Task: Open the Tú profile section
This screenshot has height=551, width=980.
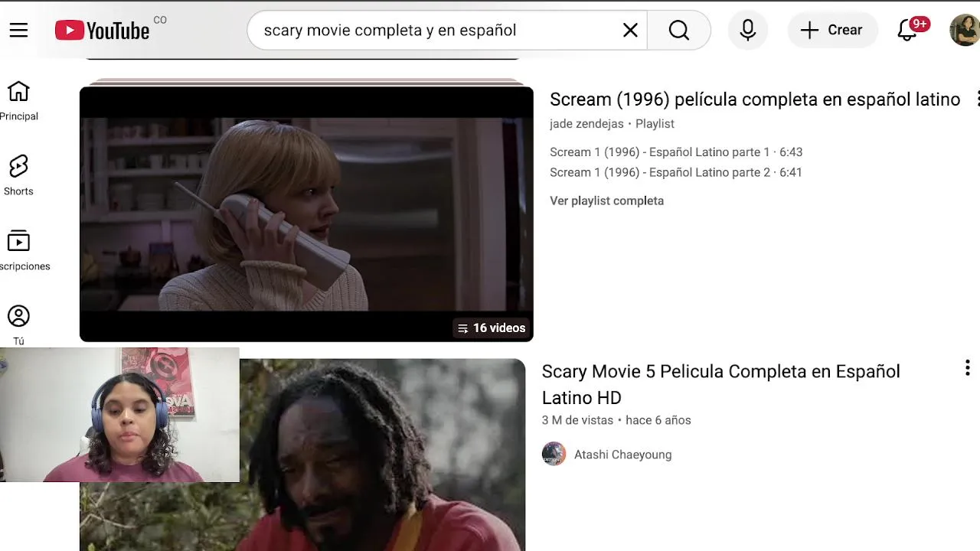Action: 18,325
